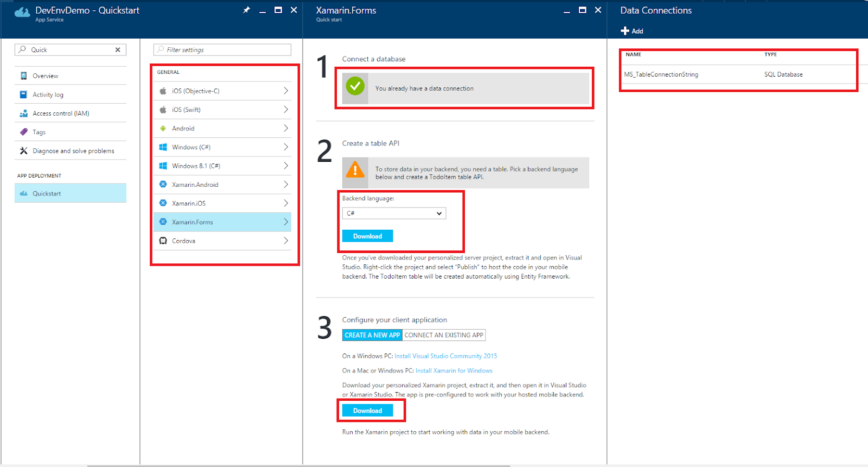
Task: Open Diagnose and solve problems
Action: tap(71, 151)
